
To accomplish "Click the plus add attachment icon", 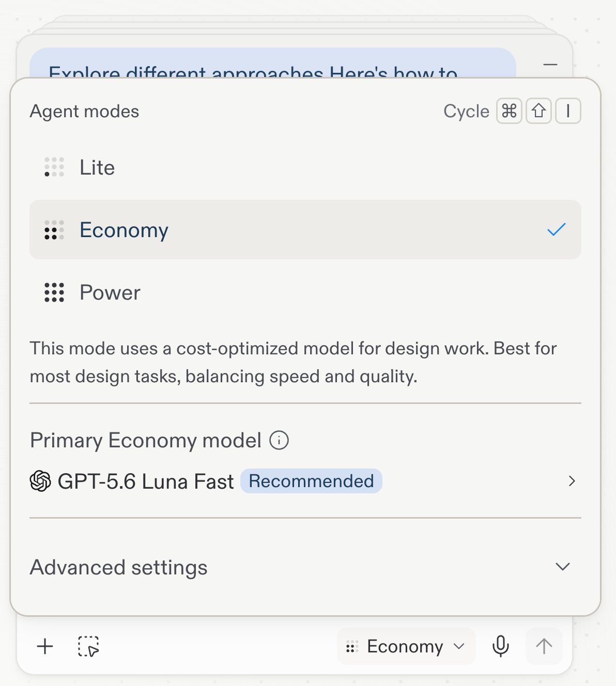I will (x=45, y=646).
